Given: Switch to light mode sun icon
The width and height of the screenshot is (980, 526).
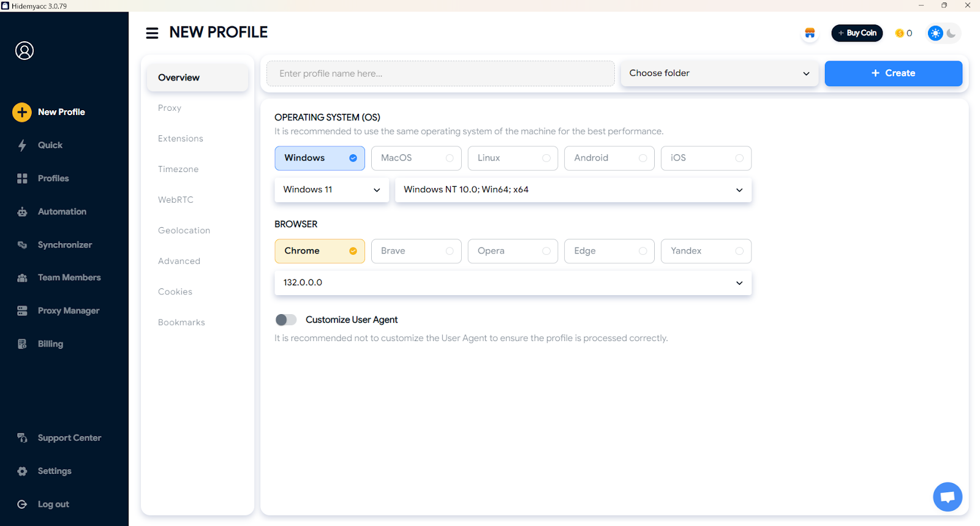Looking at the screenshot, I should 935,33.
